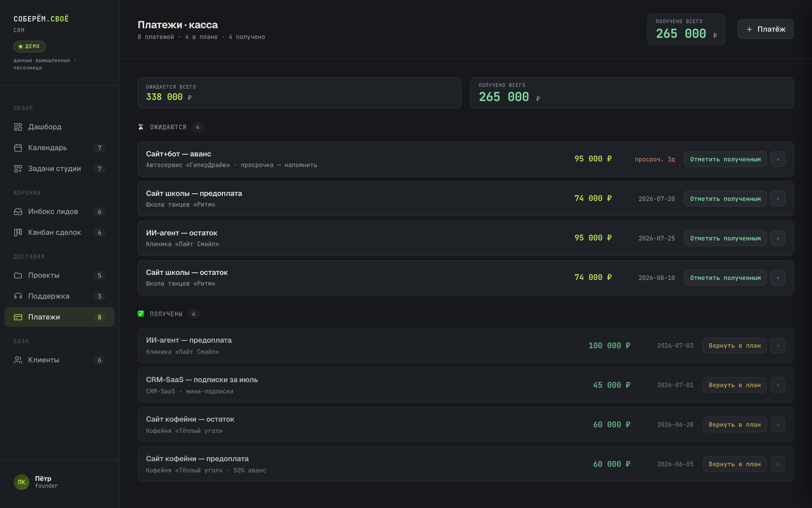This screenshot has width=812, height=508.
Task: Click the Поддержка headset icon
Action: (x=18, y=296)
